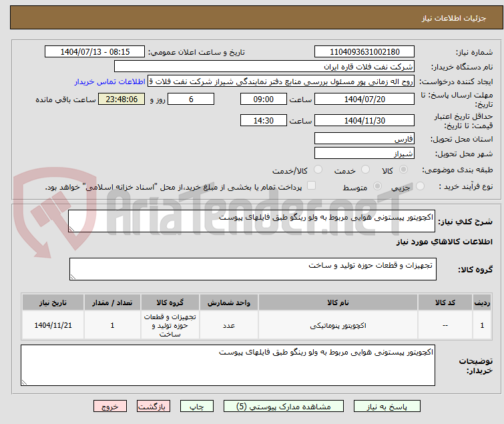The height and width of the screenshot is (424, 504).
Task: Select the کالا radio button
Action: 403,170
